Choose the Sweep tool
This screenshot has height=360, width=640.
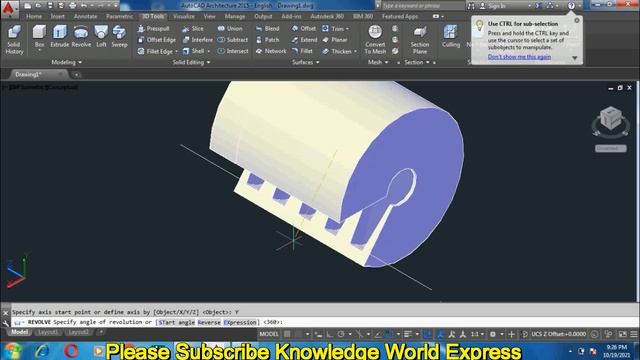(x=119, y=36)
